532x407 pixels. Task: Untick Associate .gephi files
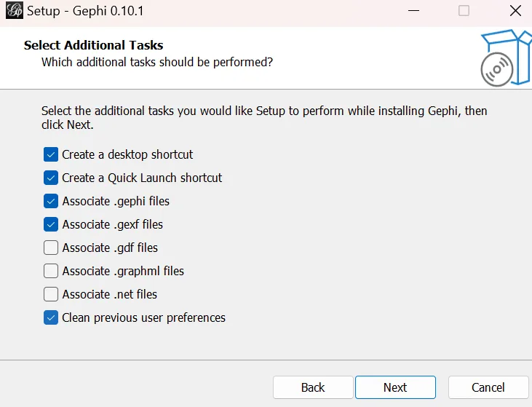click(51, 201)
